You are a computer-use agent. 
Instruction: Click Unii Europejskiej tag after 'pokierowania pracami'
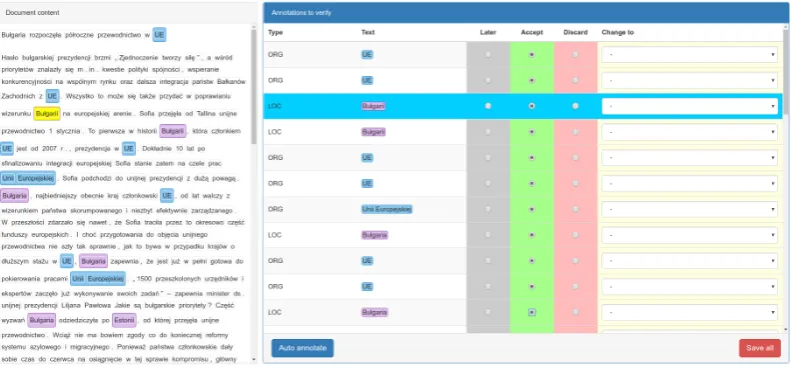[98, 278]
